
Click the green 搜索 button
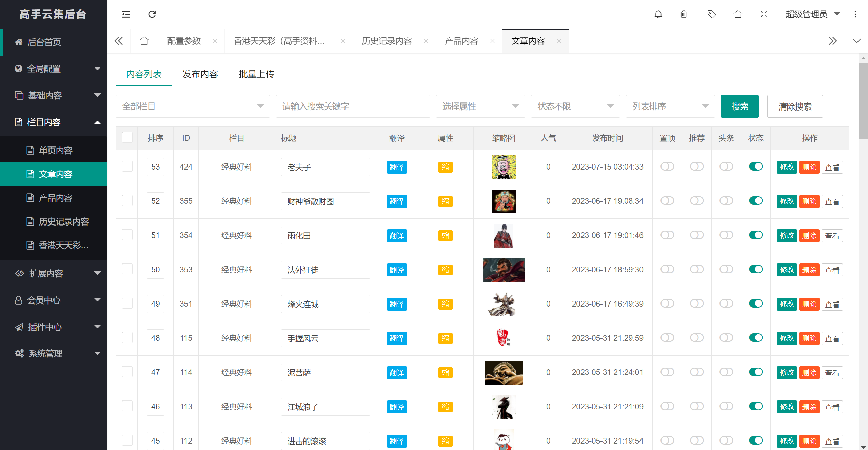(x=739, y=106)
